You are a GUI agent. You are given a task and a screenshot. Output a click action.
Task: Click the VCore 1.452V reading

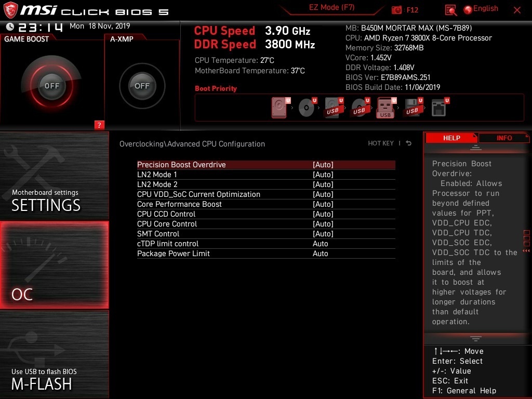368,58
